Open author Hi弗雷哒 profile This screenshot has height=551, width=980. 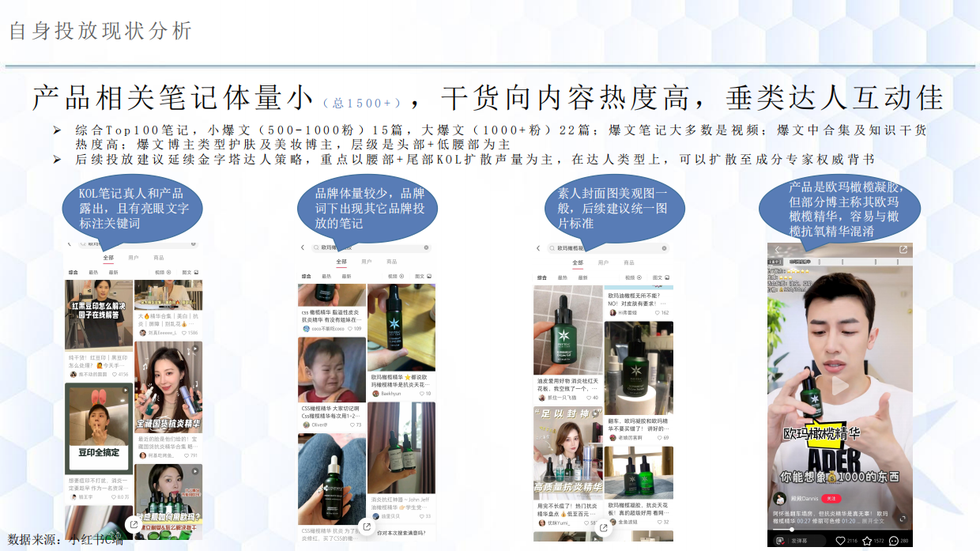click(628, 312)
